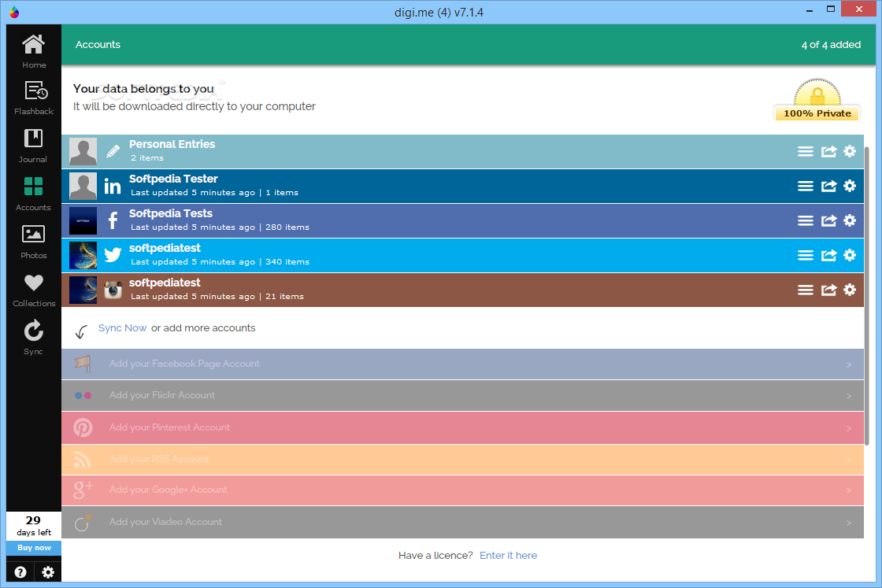The width and height of the screenshot is (882, 588).
Task: Expand Add your Facebook Page Account
Action: [x=462, y=364]
